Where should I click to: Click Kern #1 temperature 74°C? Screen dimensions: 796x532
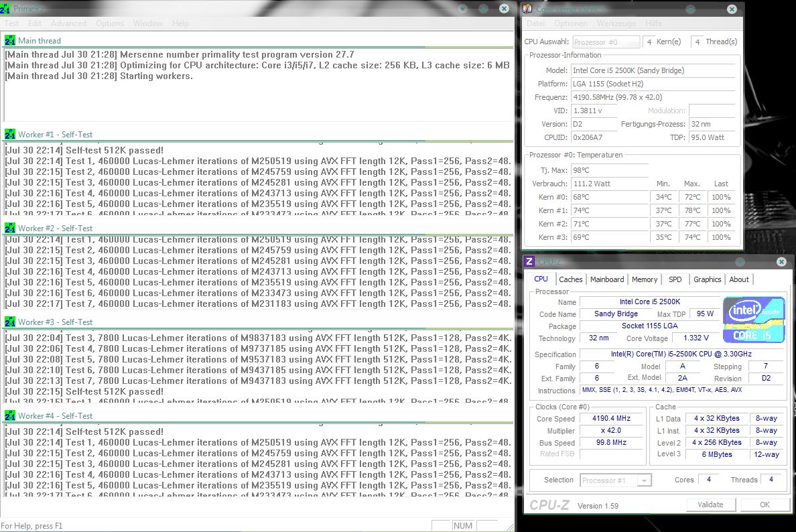pos(609,210)
